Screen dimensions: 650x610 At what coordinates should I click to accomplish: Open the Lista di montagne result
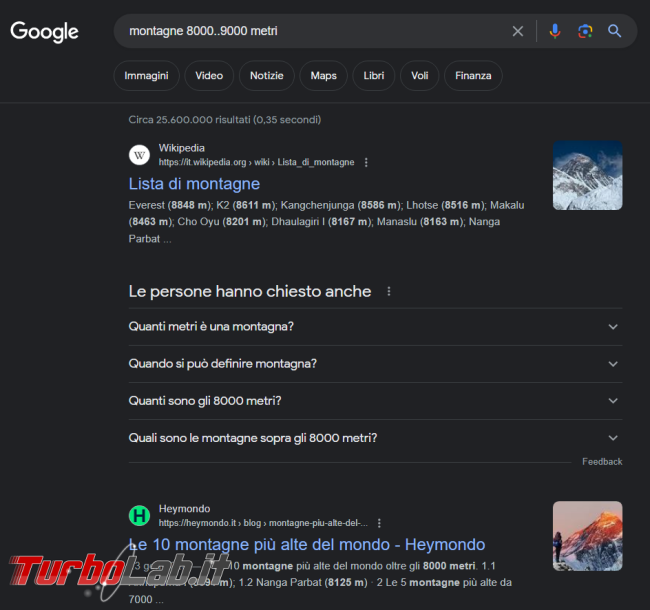194,184
